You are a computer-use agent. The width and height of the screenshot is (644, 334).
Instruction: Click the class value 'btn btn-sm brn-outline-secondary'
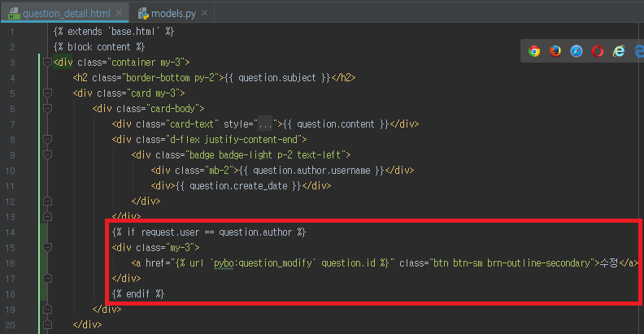[x=511, y=263]
